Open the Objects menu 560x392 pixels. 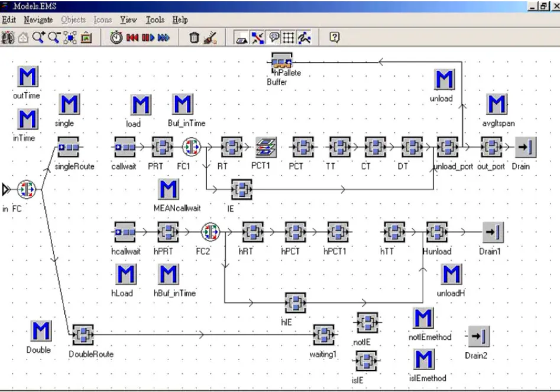coord(73,20)
